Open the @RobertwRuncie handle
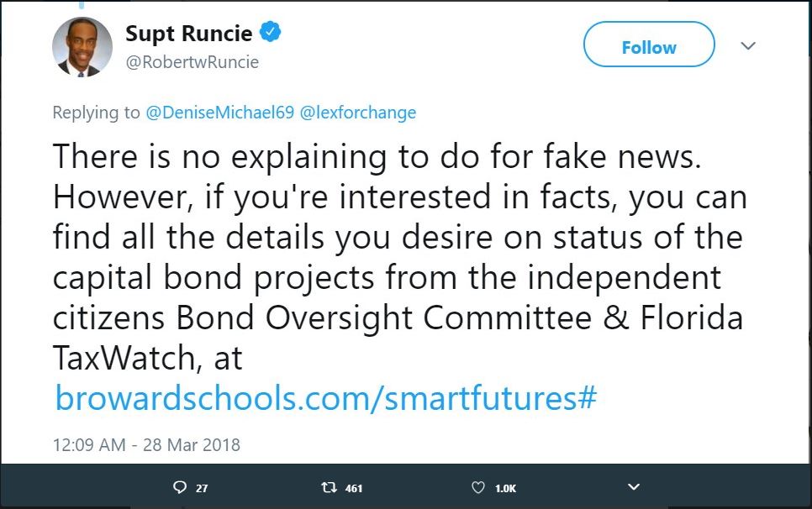 pos(192,62)
